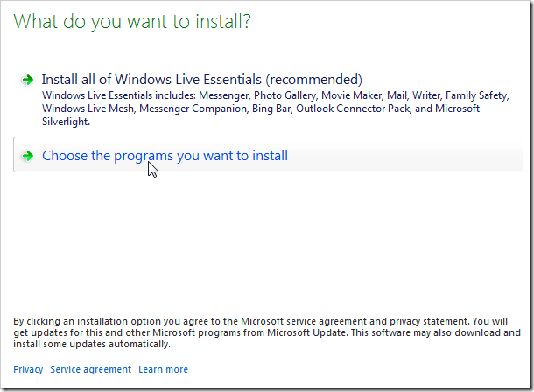Viewport: 534px width, 392px height.
Task: Click the "What do you want to install?" heading
Action: (132, 22)
